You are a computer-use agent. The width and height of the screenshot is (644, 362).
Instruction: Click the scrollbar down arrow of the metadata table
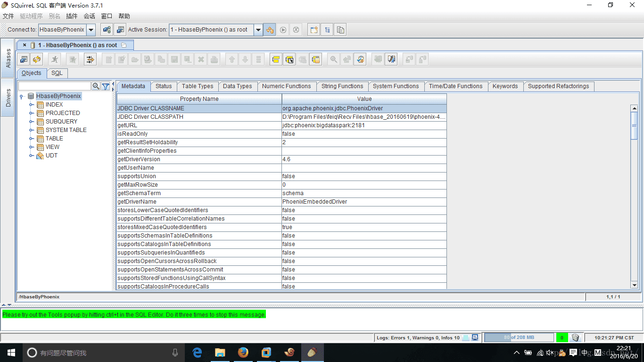tap(634, 285)
